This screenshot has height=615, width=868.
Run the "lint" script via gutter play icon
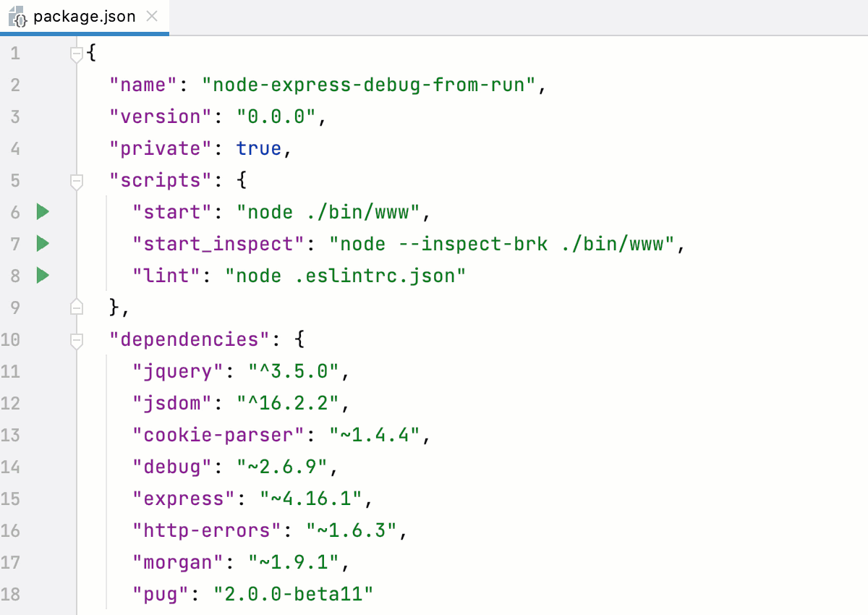coord(42,276)
